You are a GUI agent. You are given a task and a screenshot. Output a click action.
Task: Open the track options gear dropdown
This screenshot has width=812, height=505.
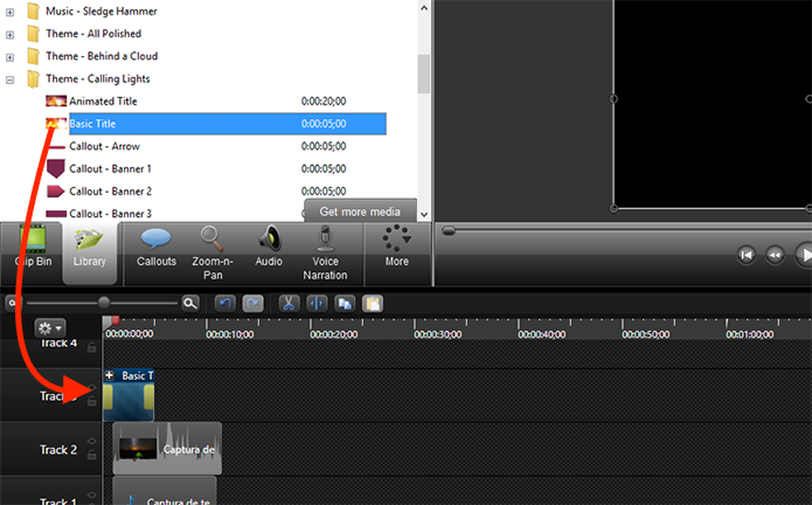coord(50,328)
